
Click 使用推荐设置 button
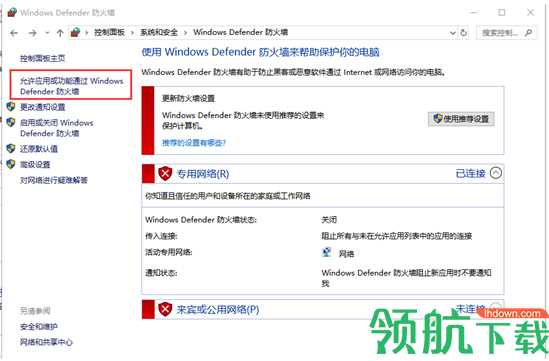(x=461, y=119)
